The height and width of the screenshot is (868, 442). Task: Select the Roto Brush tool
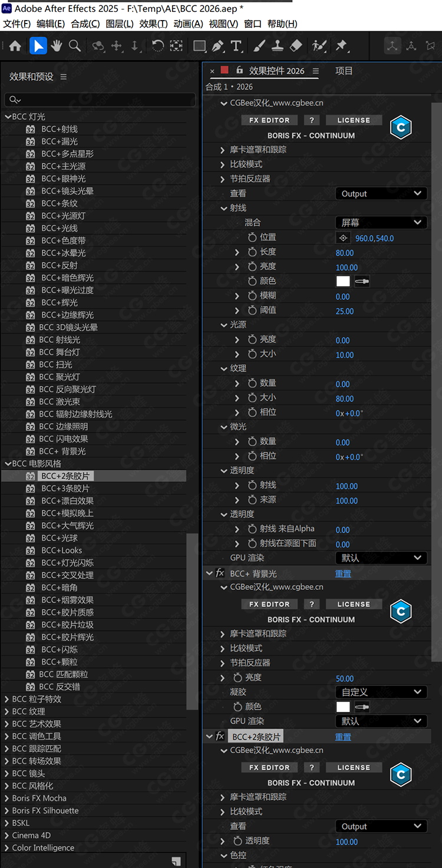(319, 46)
